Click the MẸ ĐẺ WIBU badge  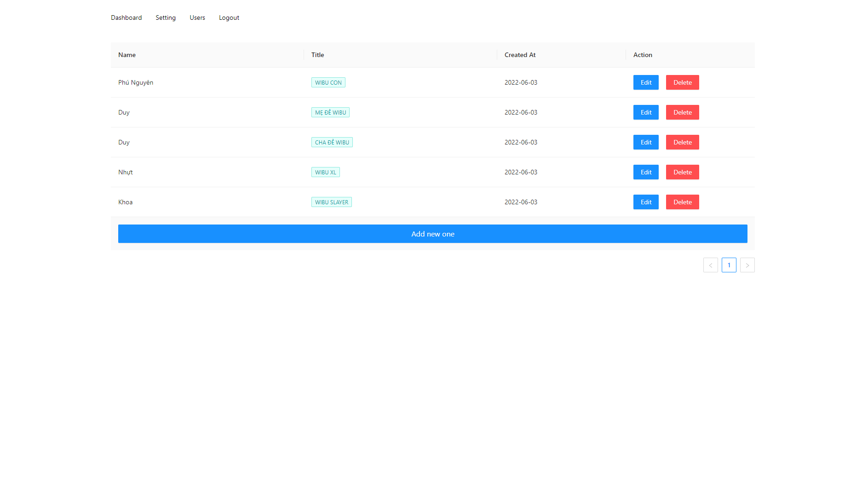point(330,112)
